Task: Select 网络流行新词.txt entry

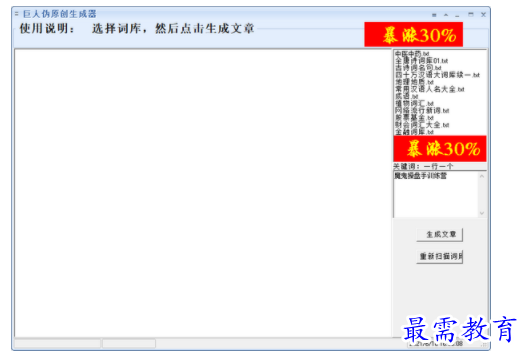Action: [422, 111]
